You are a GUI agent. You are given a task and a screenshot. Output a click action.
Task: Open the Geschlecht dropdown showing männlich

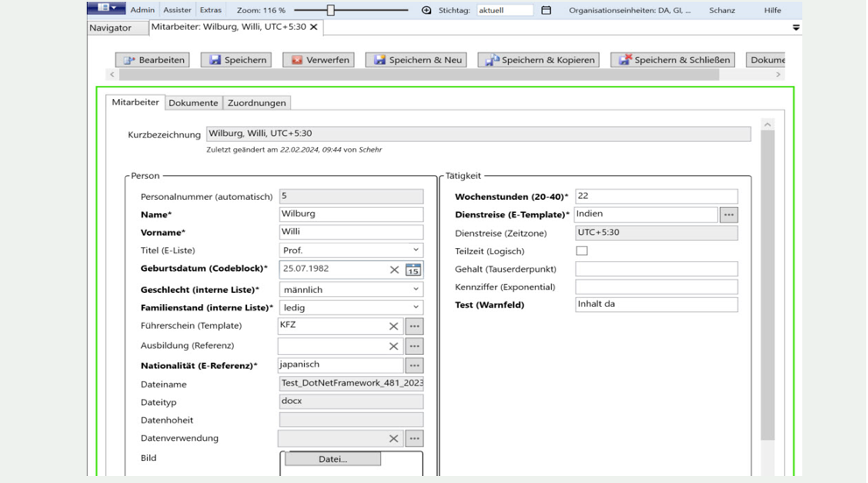(x=416, y=289)
